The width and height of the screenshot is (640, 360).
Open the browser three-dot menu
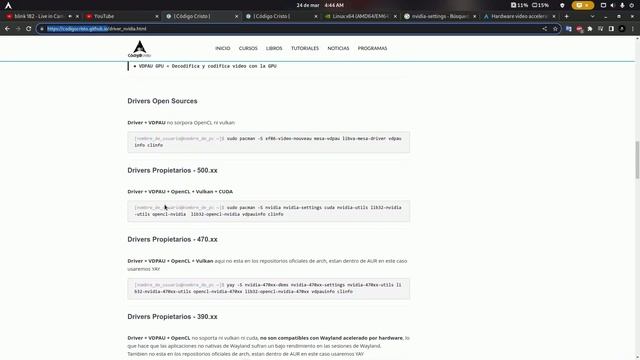(633, 29)
